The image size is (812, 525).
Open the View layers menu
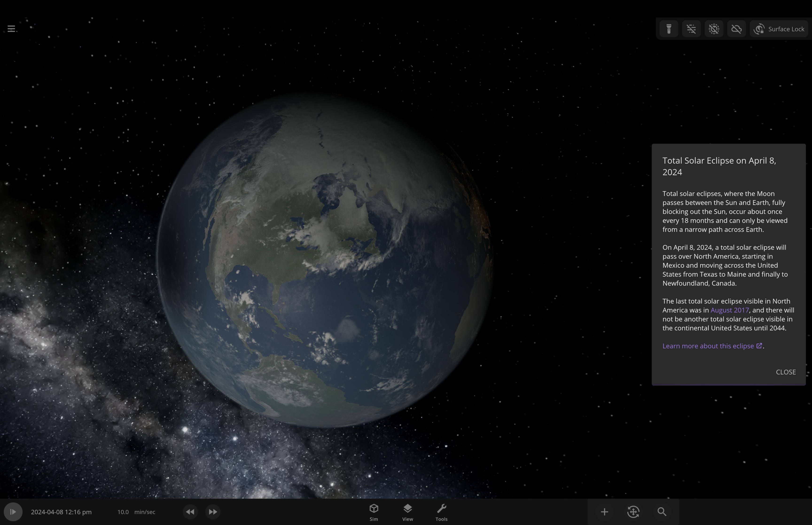(408, 512)
